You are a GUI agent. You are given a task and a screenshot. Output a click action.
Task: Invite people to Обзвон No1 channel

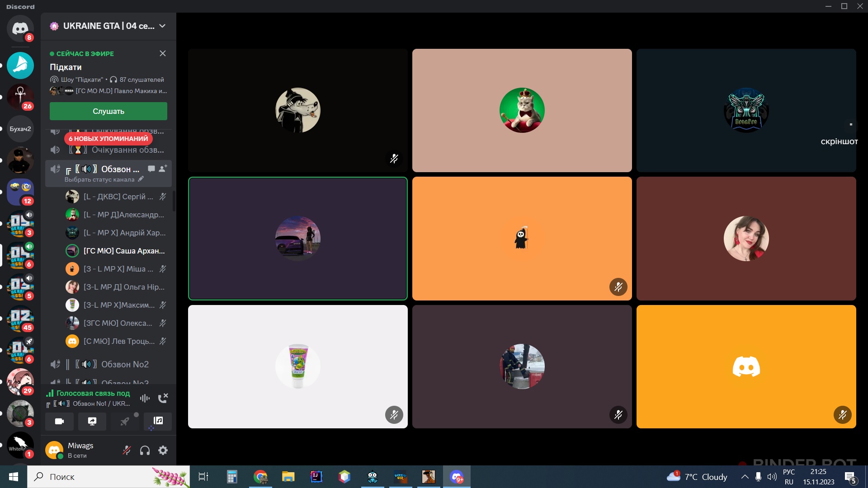pos(163,169)
